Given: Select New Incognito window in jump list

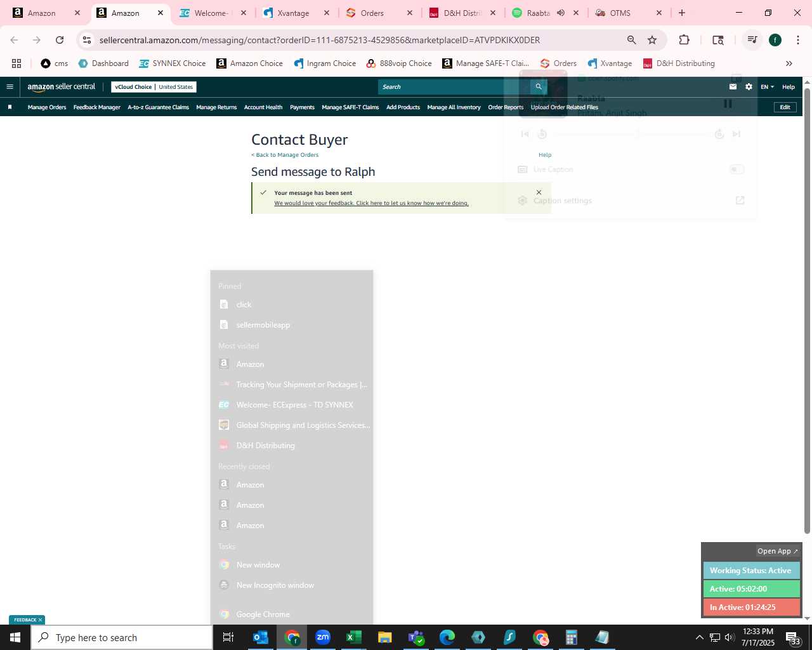Looking at the screenshot, I should [292, 585].
